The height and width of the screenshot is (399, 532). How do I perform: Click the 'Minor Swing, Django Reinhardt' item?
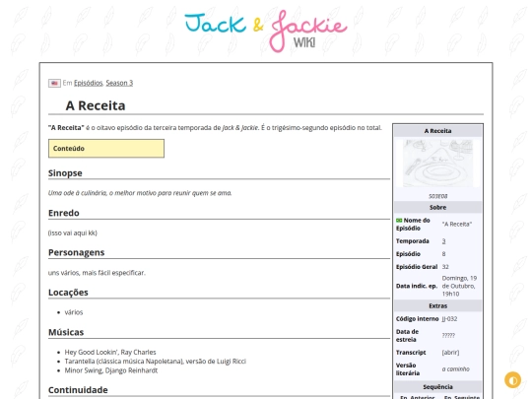111,370
